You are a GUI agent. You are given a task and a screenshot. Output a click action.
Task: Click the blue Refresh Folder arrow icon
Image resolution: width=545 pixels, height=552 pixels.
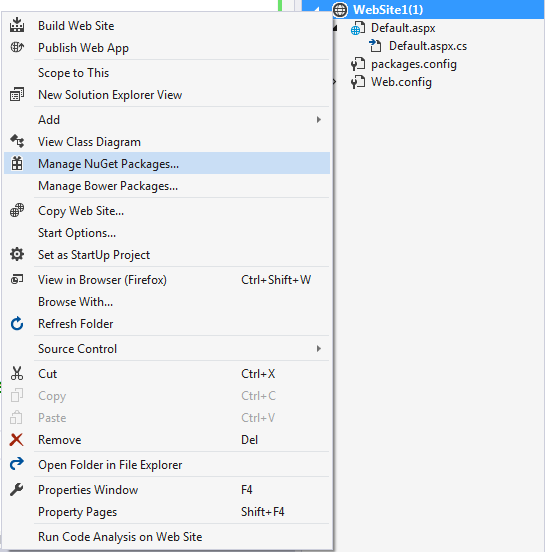tap(17, 324)
